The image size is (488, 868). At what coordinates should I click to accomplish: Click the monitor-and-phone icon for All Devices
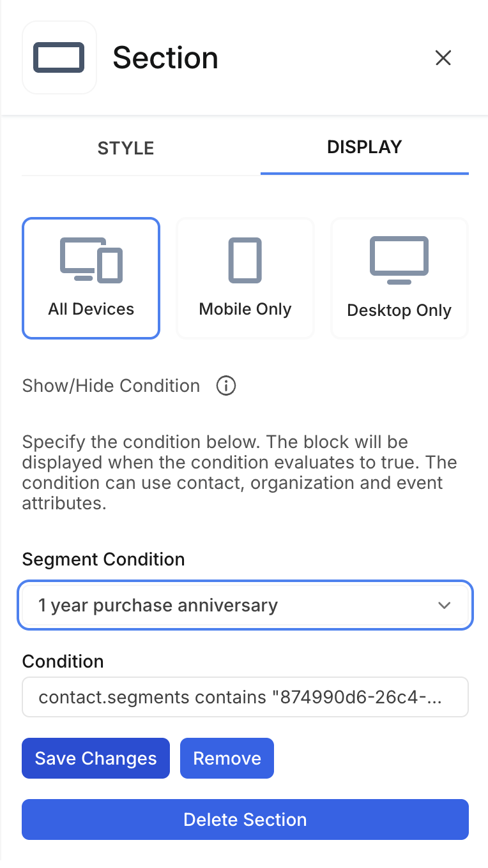click(91, 260)
